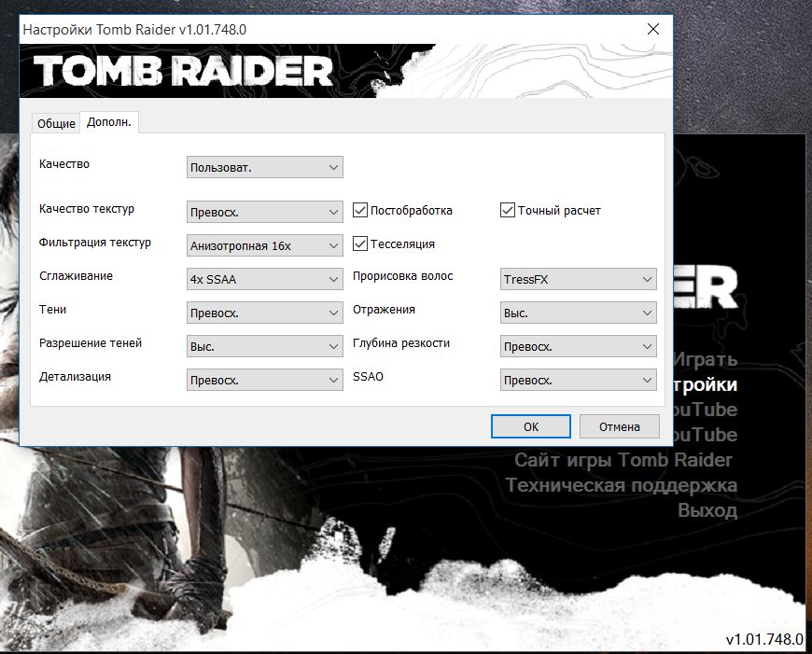Viewport: 812px width, 654px height.
Task: Click the Фильтрация текстур label
Action: click(95, 243)
